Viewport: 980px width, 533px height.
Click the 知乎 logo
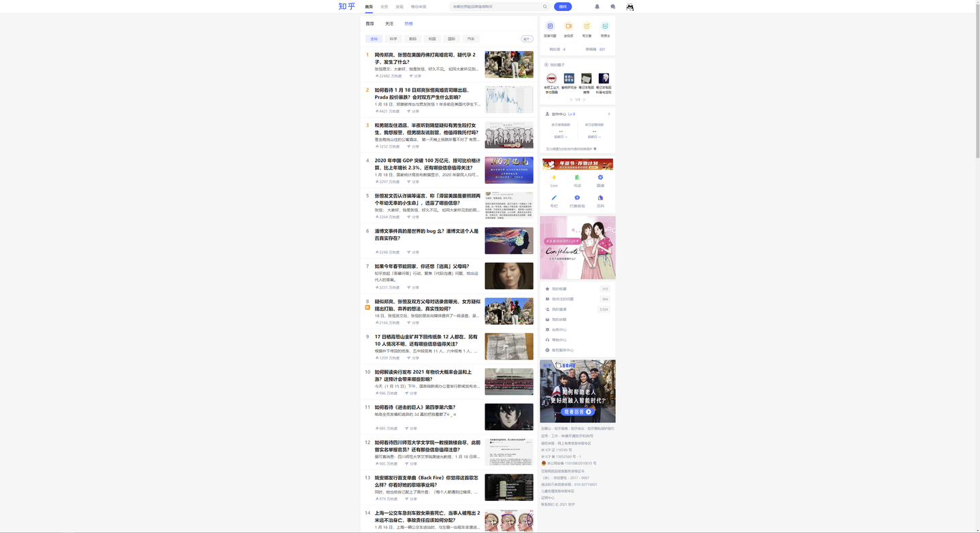pos(346,6)
